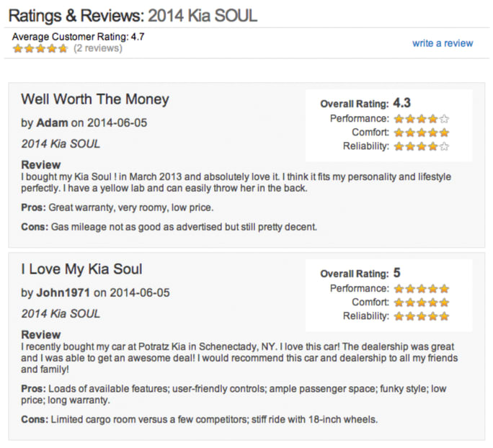This screenshot has height=448, width=493.
Task: Click John1971's Comfort star rating
Action: (x=422, y=302)
